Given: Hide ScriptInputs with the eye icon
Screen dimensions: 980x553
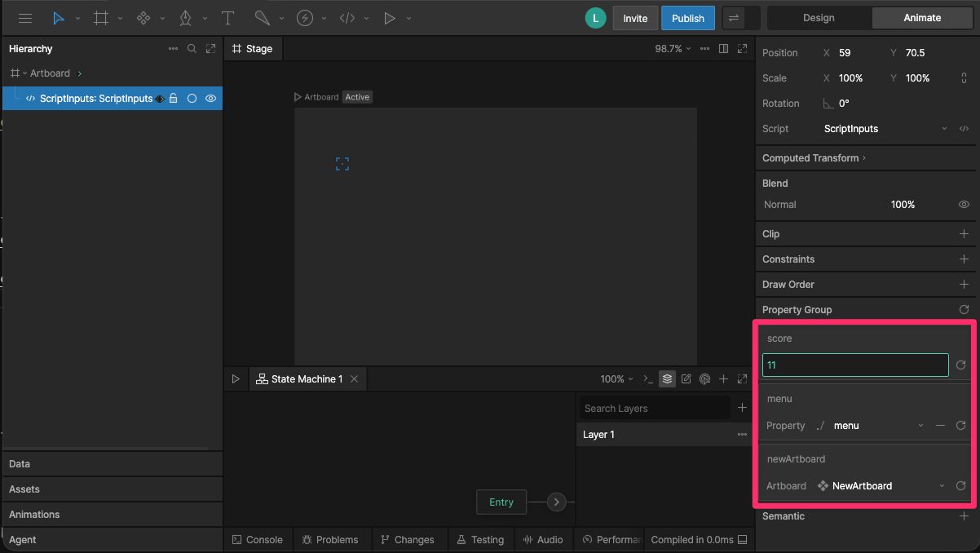Looking at the screenshot, I should [x=211, y=99].
